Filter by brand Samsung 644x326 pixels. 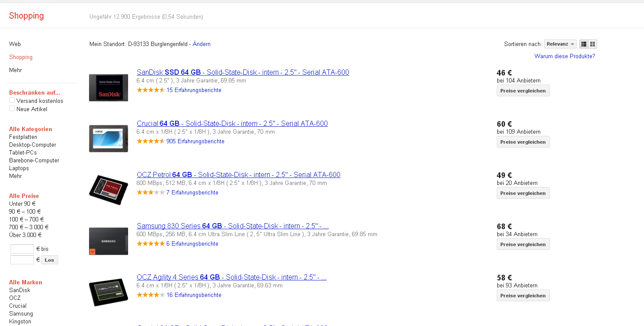point(21,313)
